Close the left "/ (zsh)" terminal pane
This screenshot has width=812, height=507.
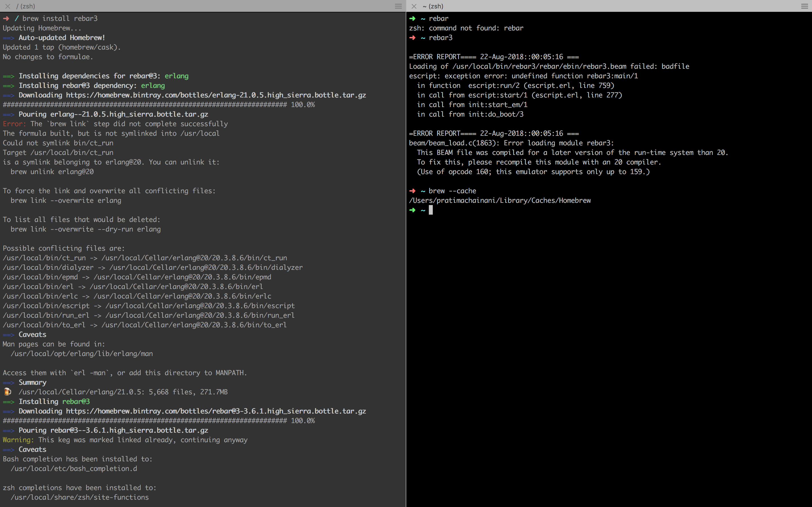pos(8,6)
